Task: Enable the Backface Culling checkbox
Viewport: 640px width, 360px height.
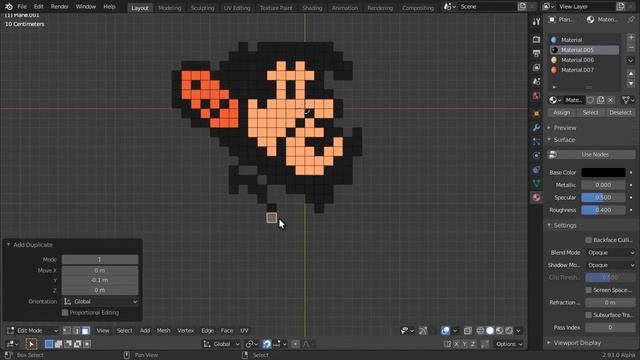Action: 589,240
